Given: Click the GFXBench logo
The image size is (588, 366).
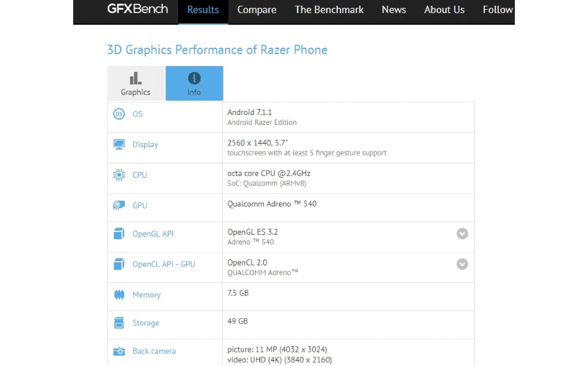Looking at the screenshot, I should (x=137, y=9).
